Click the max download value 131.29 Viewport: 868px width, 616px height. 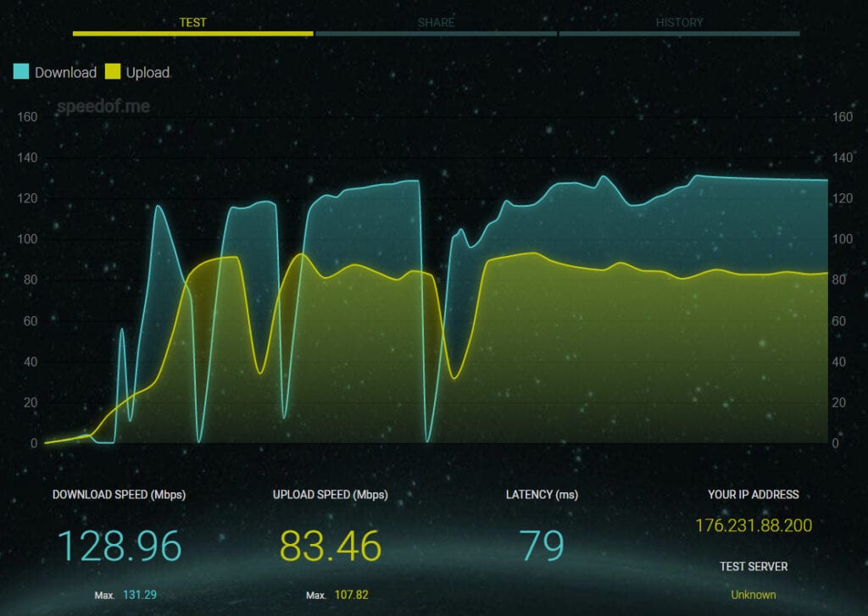[x=141, y=596]
